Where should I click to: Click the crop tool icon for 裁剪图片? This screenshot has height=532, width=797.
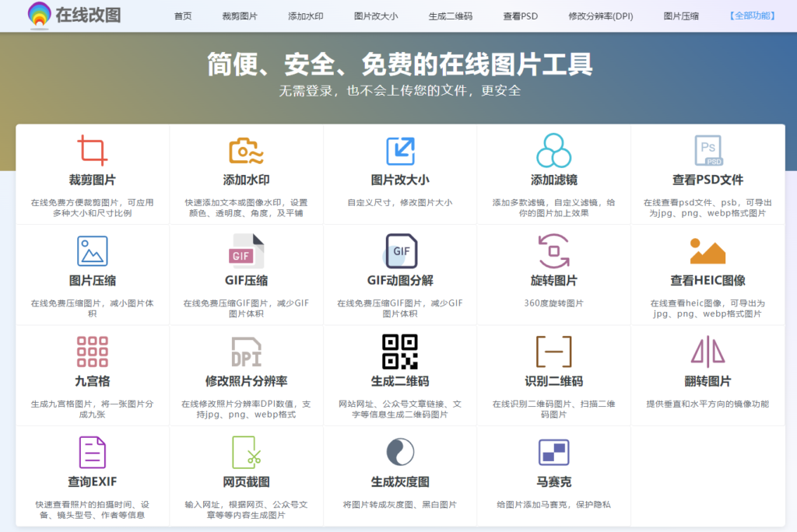[x=92, y=150]
